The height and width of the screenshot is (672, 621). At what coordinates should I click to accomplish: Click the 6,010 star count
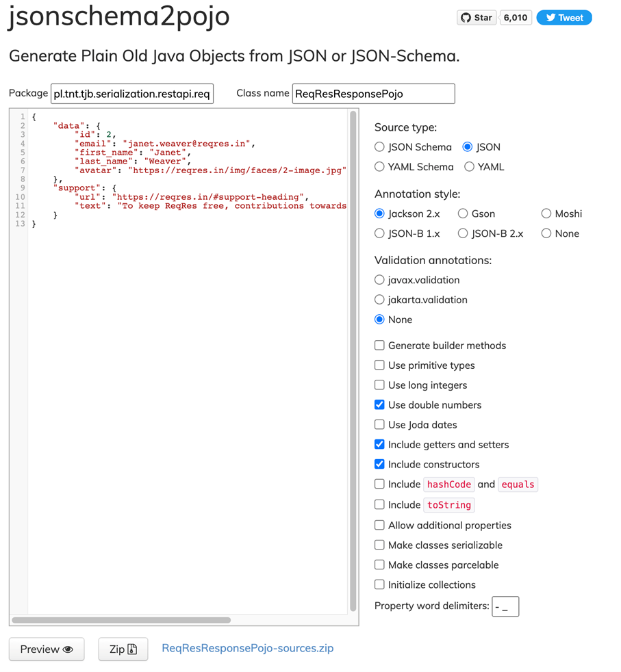click(515, 18)
